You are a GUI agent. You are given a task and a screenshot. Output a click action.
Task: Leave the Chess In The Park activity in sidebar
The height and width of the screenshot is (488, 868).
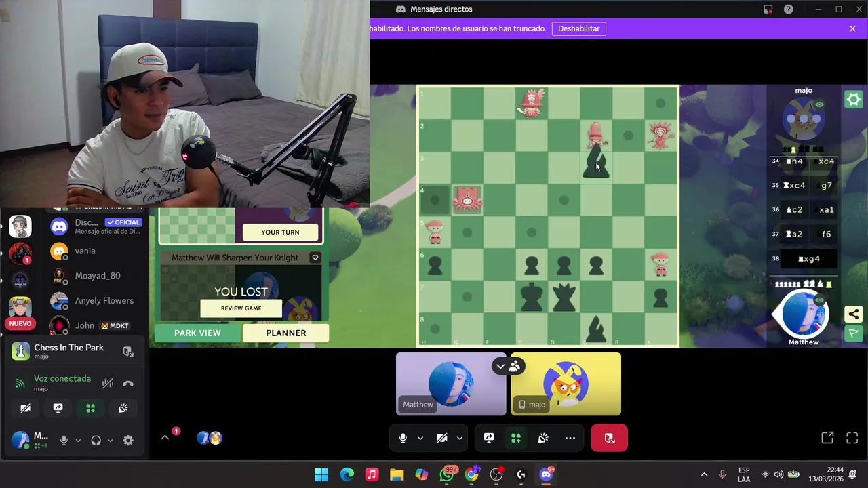coord(128,351)
